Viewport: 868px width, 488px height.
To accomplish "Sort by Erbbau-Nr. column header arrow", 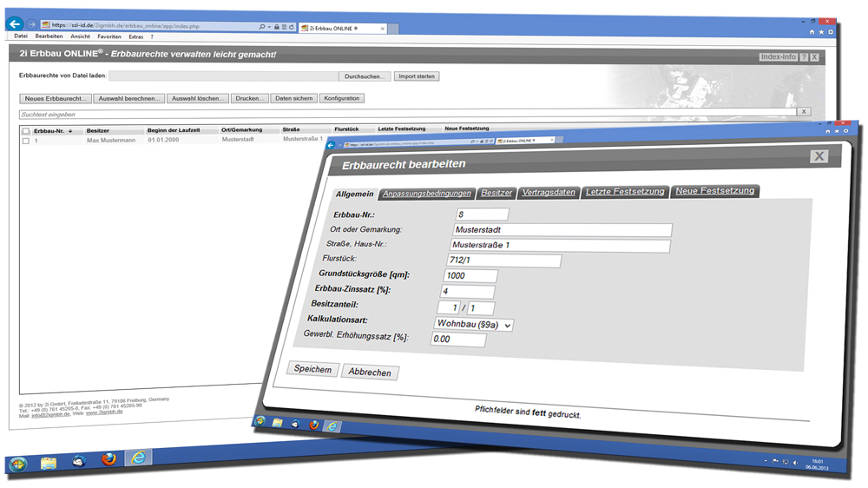I will (70, 130).
